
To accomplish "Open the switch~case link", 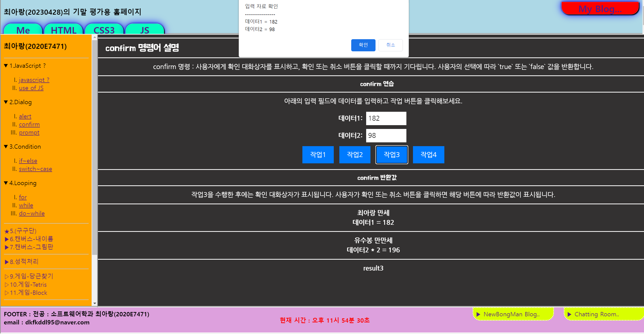I will point(35,169).
